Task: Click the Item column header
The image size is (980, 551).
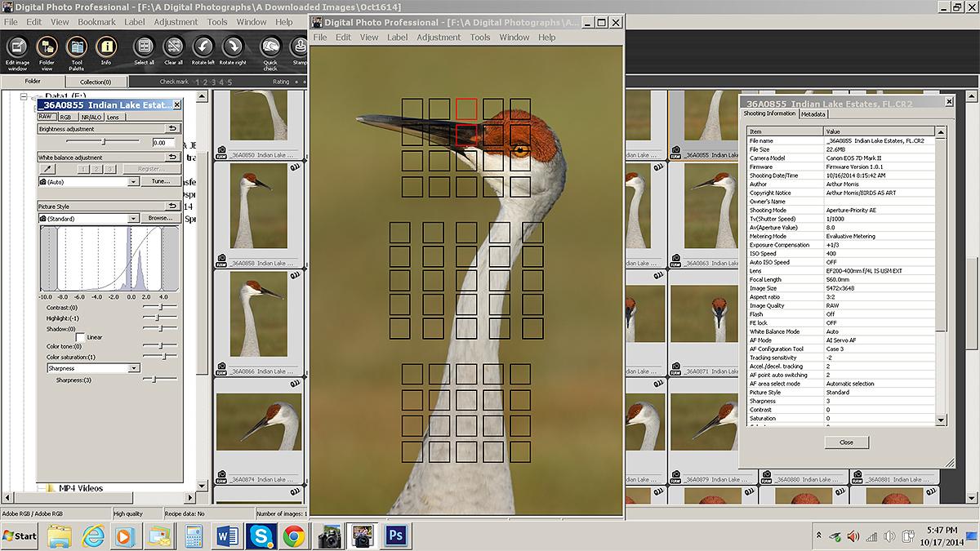Action: 785,131
